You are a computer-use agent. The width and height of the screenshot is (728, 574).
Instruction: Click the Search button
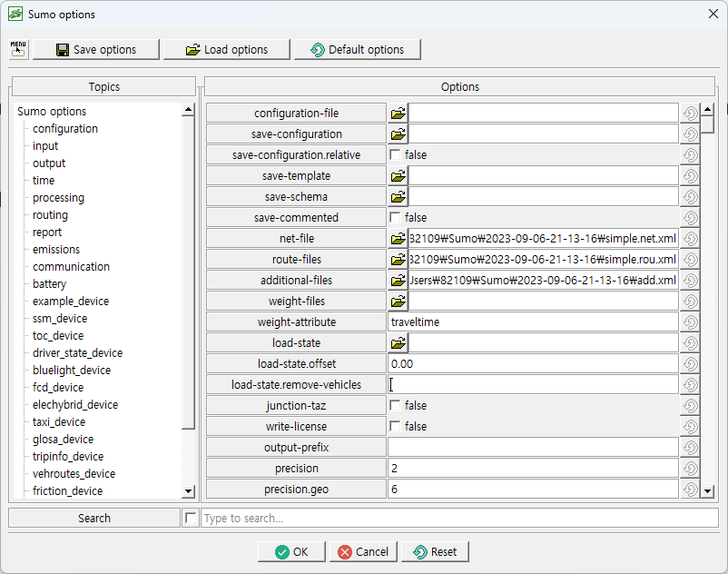tap(94, 518)
